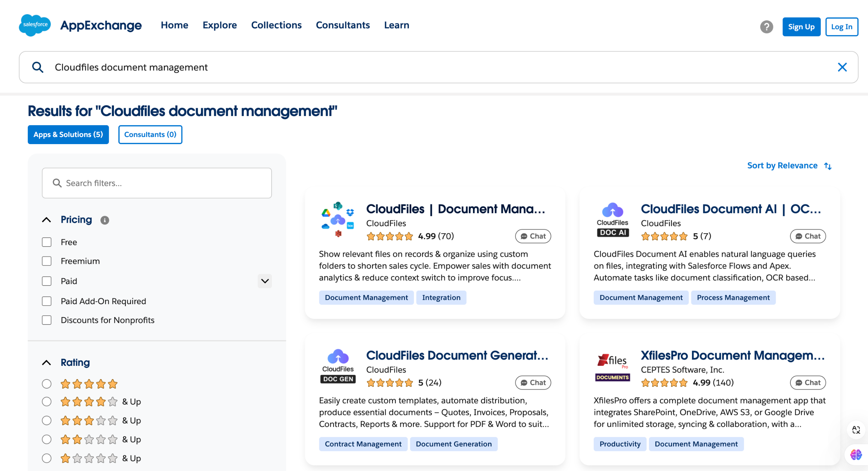Viewport: 868px width, 471px height.
Task: Open the CloudFiles DOC AI app logo
Action: 612,220
